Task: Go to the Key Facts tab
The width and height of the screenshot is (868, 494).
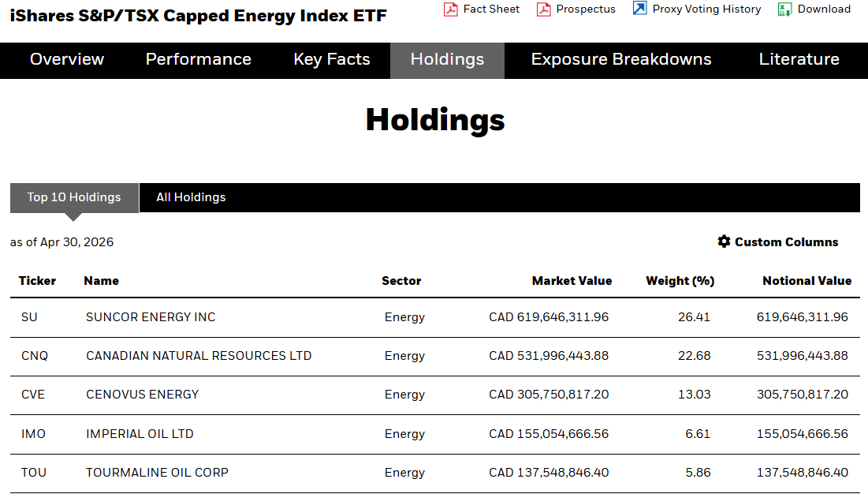Action: tap(332, 59)
